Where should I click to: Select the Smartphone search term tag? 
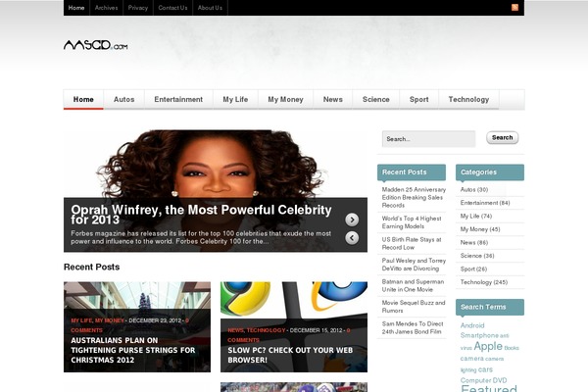click(479, 335)
